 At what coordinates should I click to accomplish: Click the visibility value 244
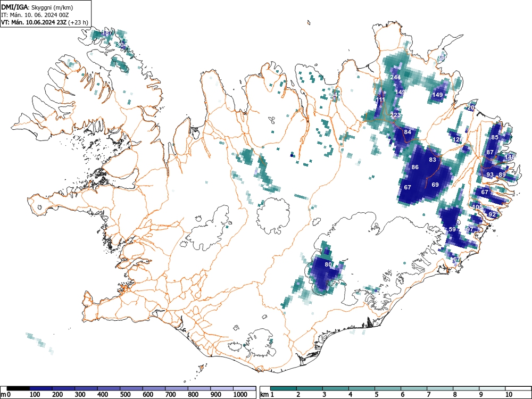click(x=395, y=77)
